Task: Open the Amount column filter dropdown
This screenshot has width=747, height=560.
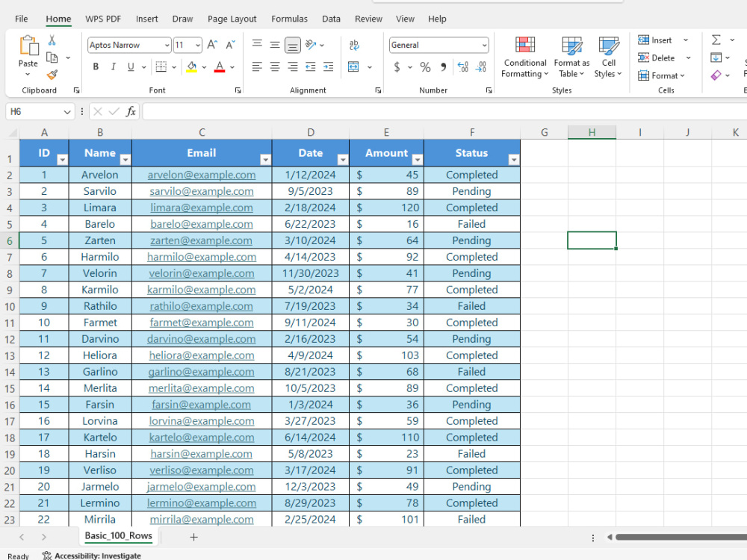Action: (x=418, y=160)
